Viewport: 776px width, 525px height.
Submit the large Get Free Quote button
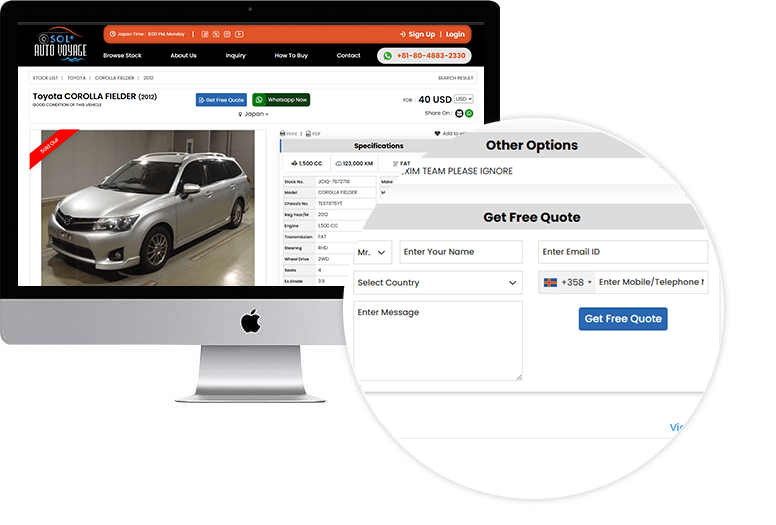(x=623, y=319)
